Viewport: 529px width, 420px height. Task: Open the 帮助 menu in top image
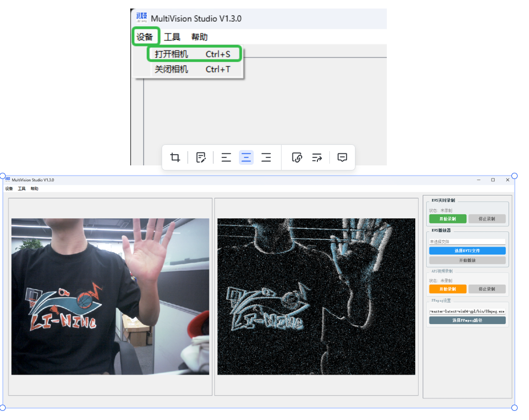[199, 37]
